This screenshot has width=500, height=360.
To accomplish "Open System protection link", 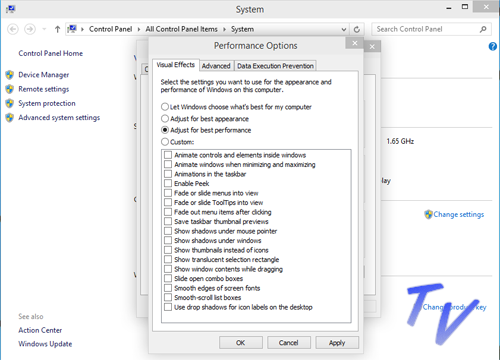I will [47, 103].
